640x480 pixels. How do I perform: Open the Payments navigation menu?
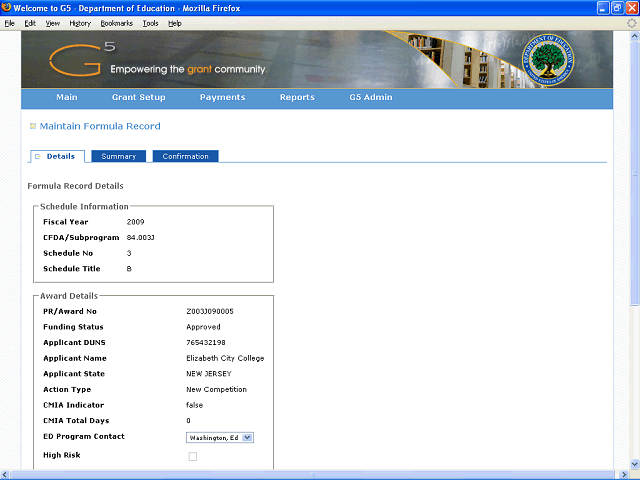pyautogui.click(x=222, y=98)
